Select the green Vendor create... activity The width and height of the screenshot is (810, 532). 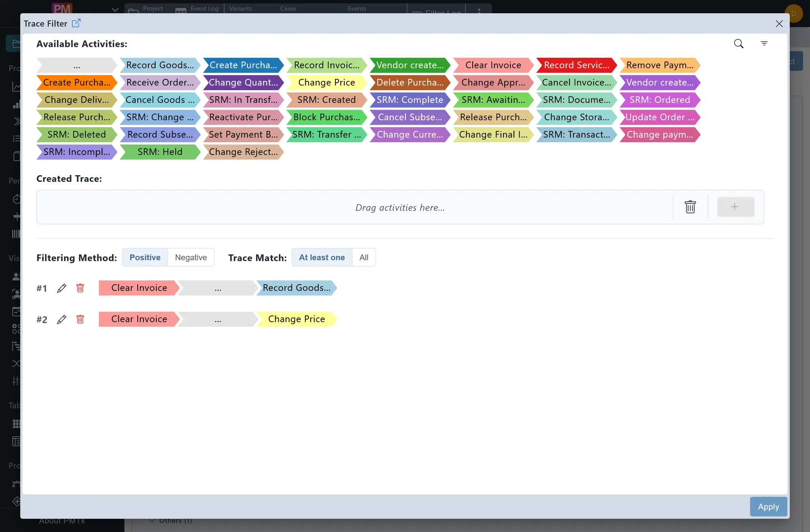coord(410,65)
